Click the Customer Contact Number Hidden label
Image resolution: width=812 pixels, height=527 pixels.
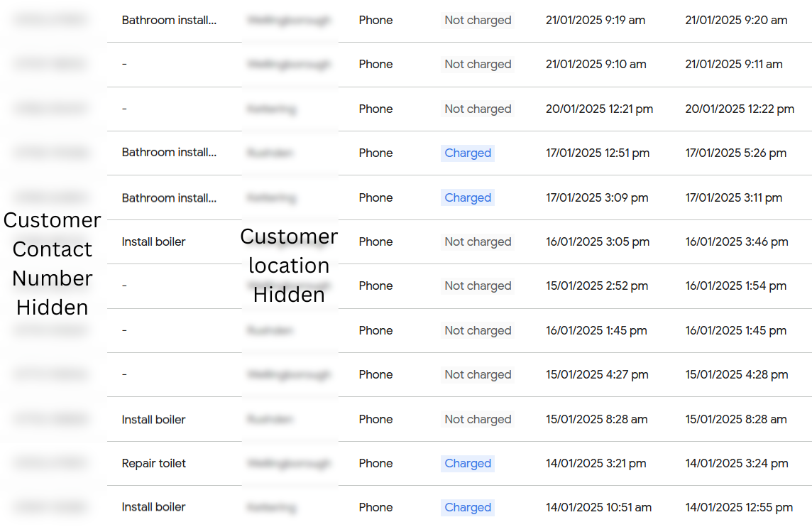[x=53, y=263]
